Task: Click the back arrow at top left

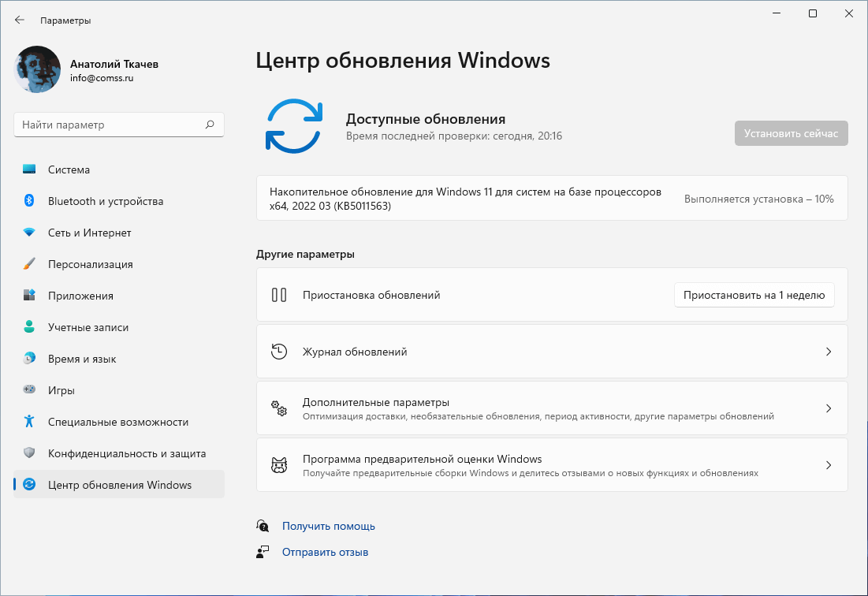Action: tap(19, 20)
